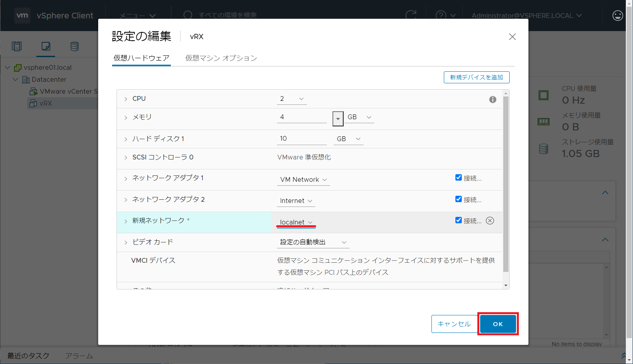Switch to Virtual Hardware tab
This screenshot has width=633, height=364.
pos(141,58)
